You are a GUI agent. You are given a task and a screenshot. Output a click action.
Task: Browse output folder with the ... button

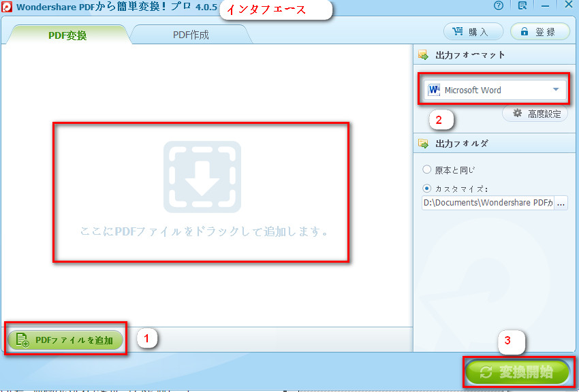tap(561, 203)
